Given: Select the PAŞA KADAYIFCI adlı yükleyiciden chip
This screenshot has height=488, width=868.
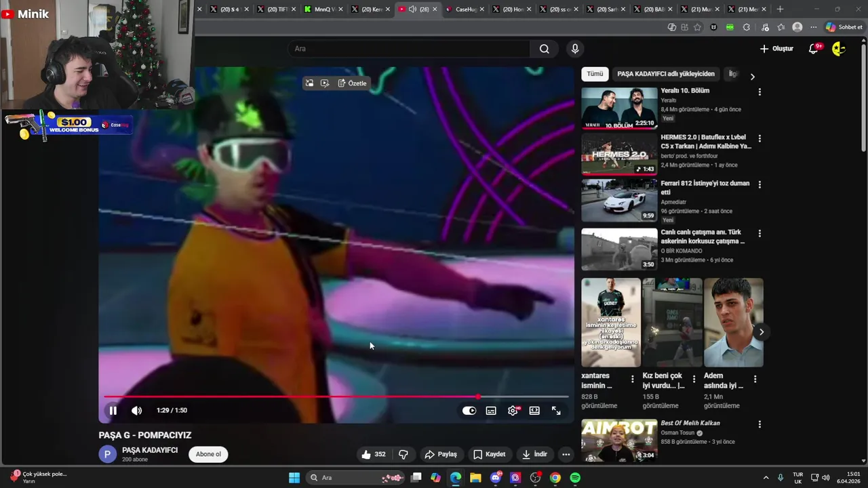Looking at the screenshot, I should tap(666, 74).
